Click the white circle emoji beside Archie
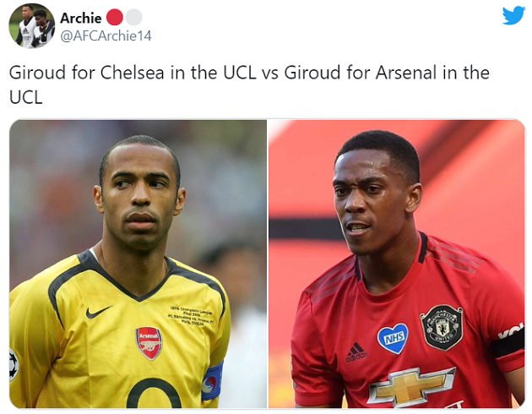 tap(133, 18)
